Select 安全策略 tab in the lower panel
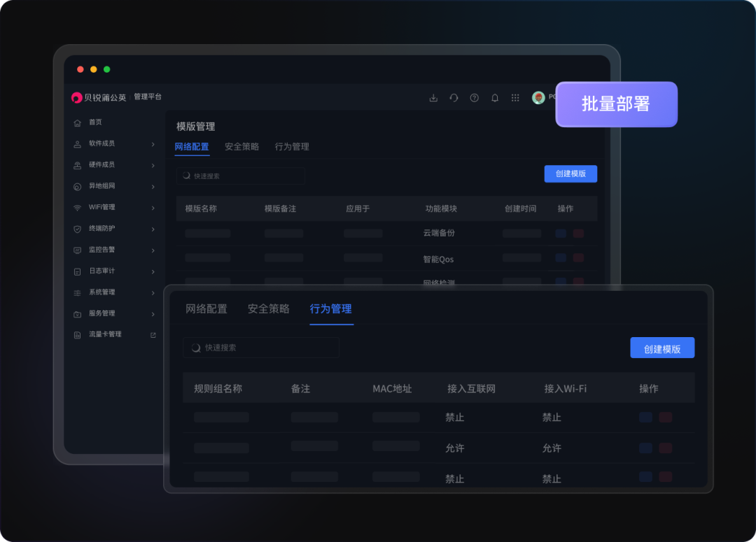 click(x=269, y=309)
